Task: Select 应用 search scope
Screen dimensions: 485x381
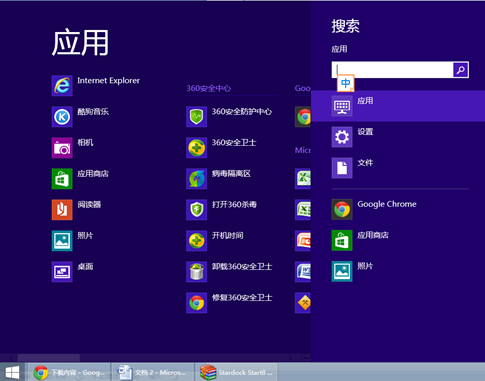Action: tap(398, 106)
